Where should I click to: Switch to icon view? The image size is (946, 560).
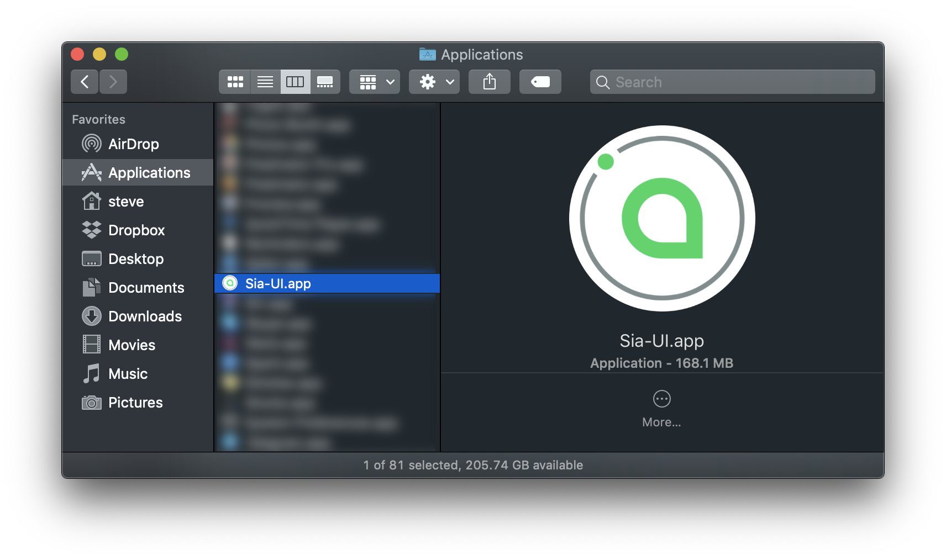[235, 82]
